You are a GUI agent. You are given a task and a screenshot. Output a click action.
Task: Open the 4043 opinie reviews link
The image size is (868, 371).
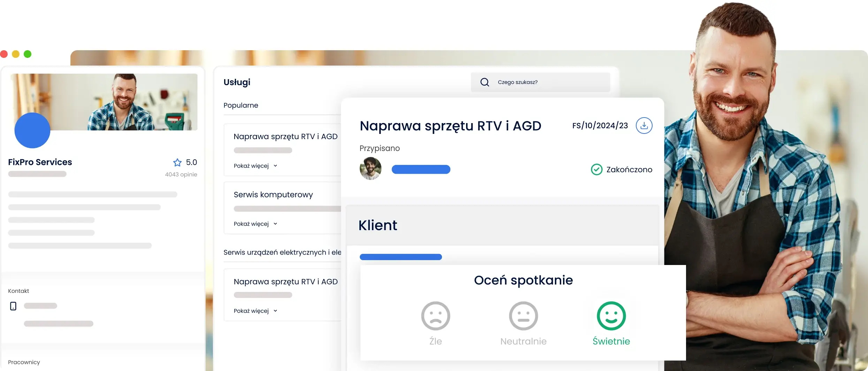coord(181,174)
